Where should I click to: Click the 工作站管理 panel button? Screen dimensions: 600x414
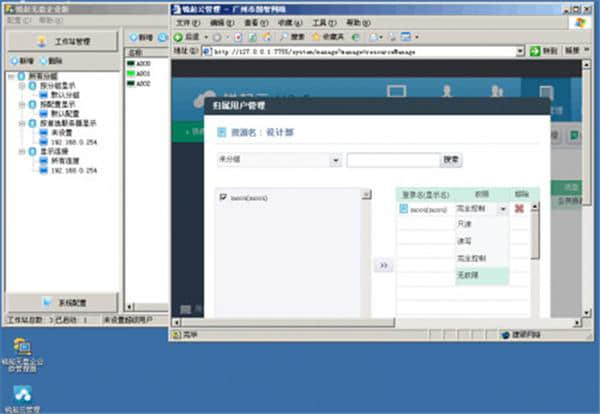[x=63, y=41]
